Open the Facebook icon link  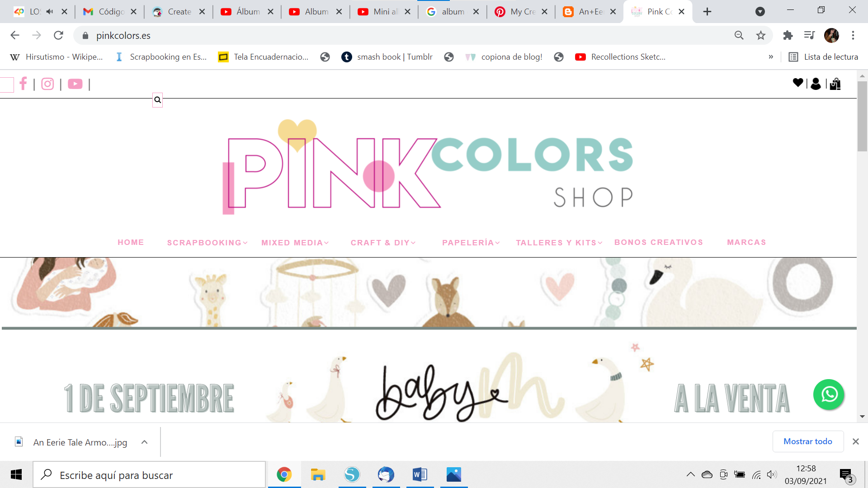tap(23, 84)
